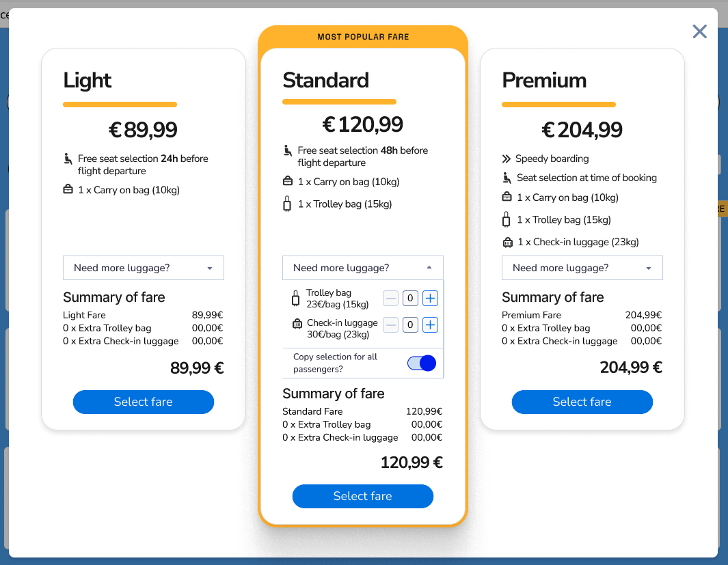Click the trolley bag icon on Premium card
This screenshot has width=728, height=565.
click(x=507, y=219)
